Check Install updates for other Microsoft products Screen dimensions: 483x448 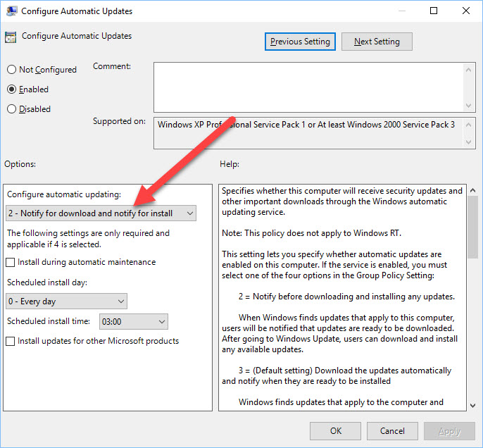coord(11,342)
